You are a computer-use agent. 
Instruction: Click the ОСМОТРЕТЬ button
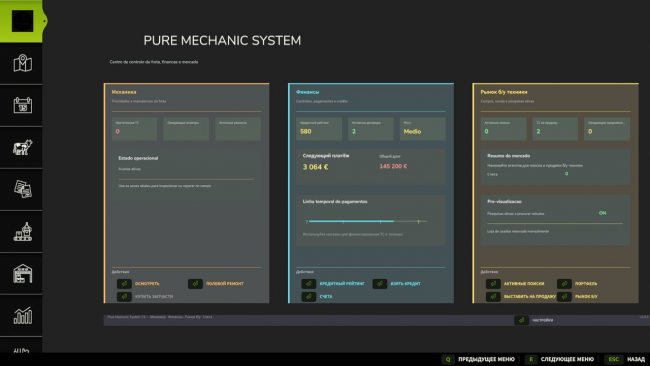pyautogui.click(x=147, y=284)
